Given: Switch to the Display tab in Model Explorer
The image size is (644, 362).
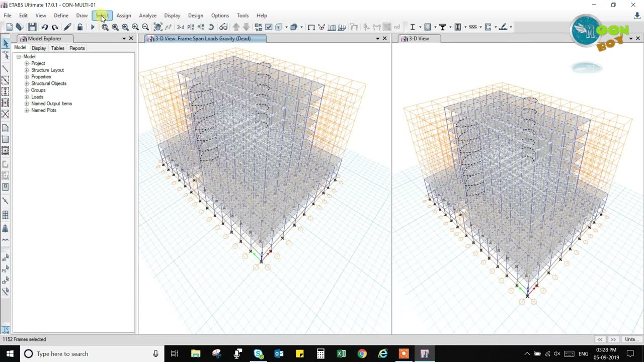Looking at the screenshot, I should pyautogui.click(x=39, y=48).
